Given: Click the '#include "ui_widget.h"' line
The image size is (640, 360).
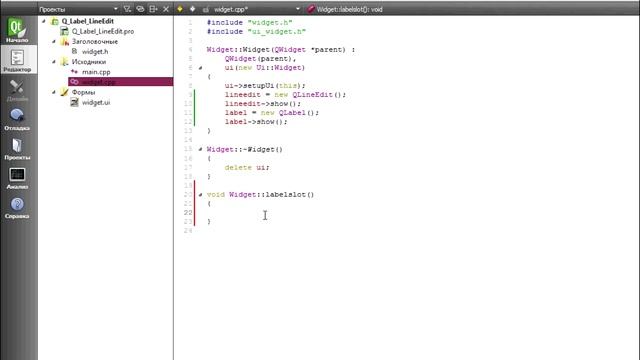Looking at the screenshot, I should click(256, 31).
